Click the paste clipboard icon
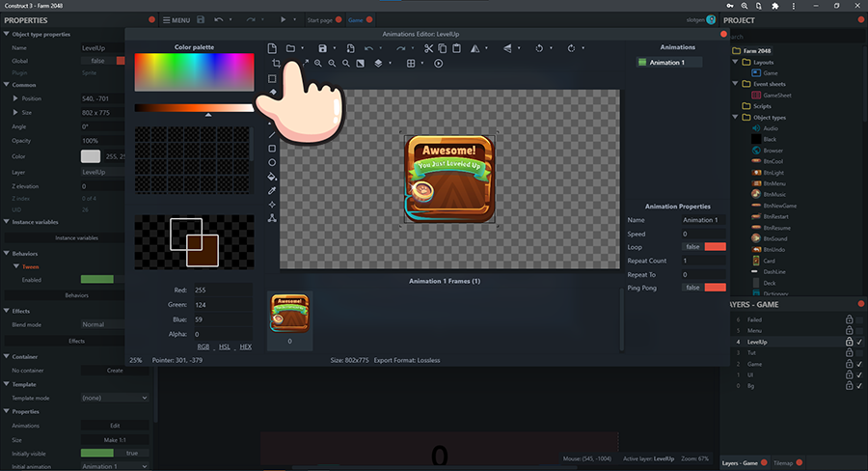Viewport: 868px width, 471px height. coord(457,48)
